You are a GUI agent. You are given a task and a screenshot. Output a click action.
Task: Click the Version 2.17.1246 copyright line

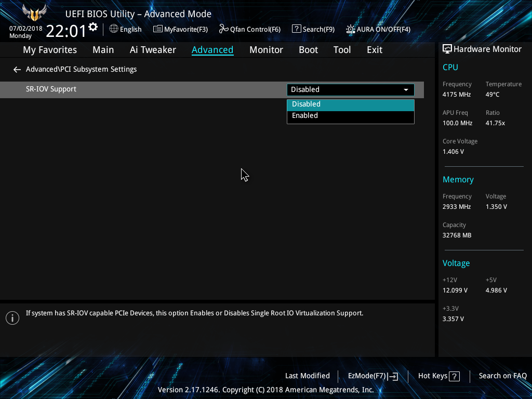tap(265, 390)
